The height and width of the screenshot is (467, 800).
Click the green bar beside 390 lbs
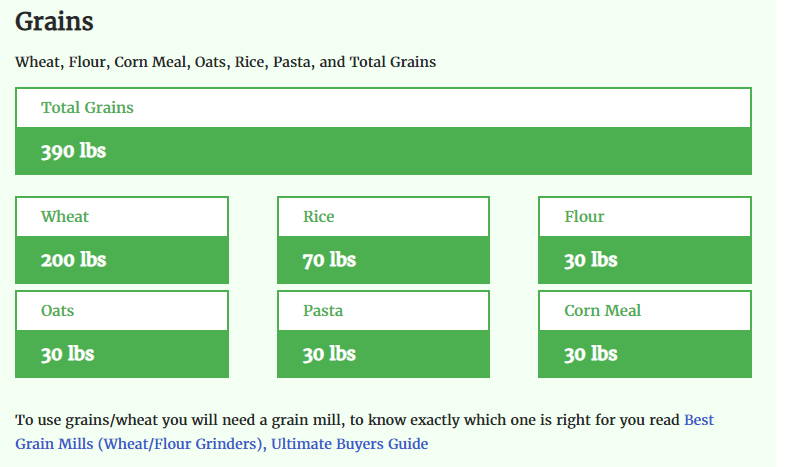450,152
